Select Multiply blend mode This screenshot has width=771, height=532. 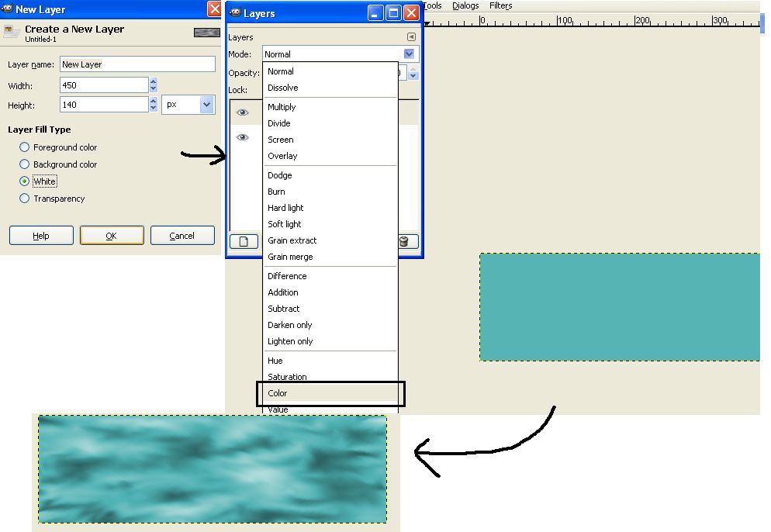[x=282, y=107]
